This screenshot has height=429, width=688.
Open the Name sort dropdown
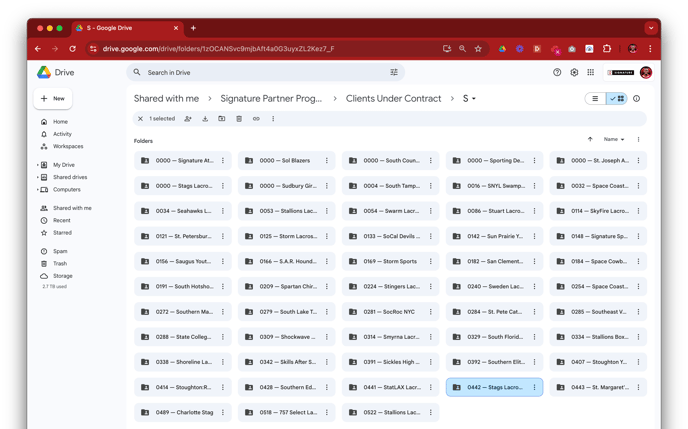coord(613,139)
